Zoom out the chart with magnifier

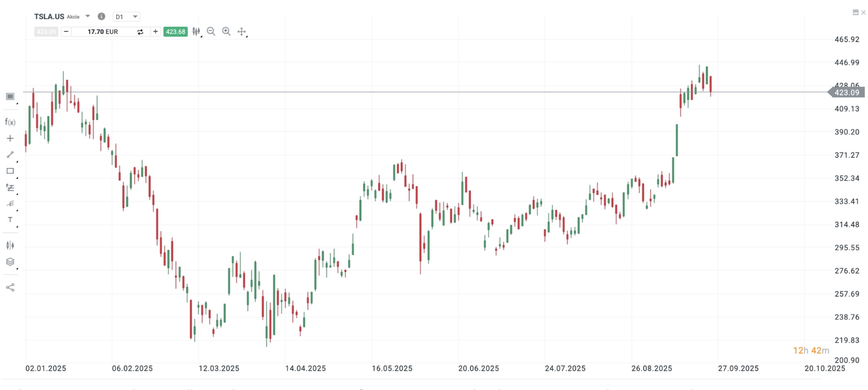(x=211, y=32)
